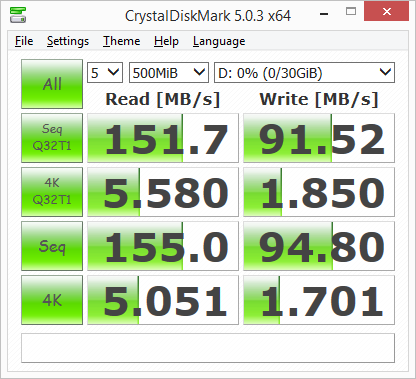416x379 pixels.
Task: Click the CrystalDiskMark app icon in title bar
Action: [18, 15]
